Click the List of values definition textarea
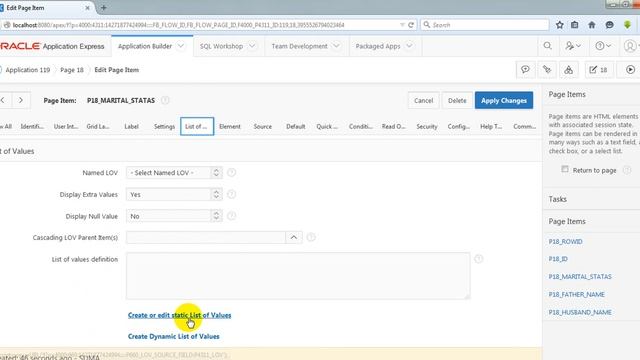This screenshot has width=640, height=360. [298, 276]
